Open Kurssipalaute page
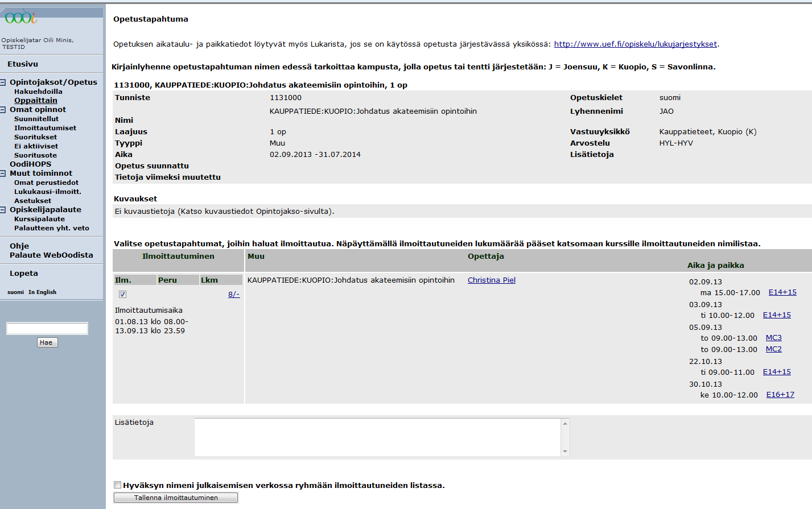Viewport: 812px width, 509px height. (39, 219)
